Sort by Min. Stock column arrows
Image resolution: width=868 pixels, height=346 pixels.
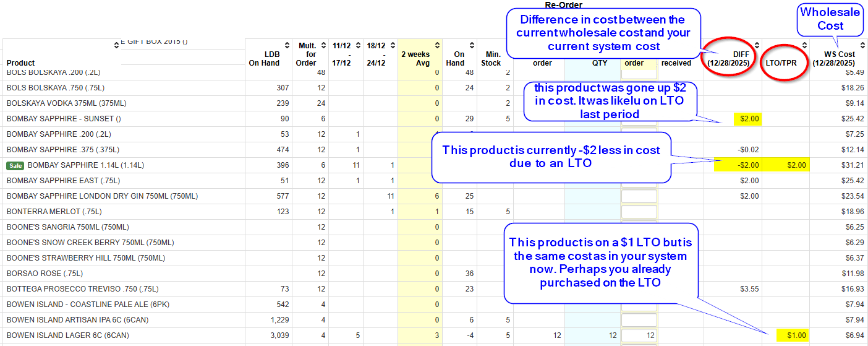509,45
